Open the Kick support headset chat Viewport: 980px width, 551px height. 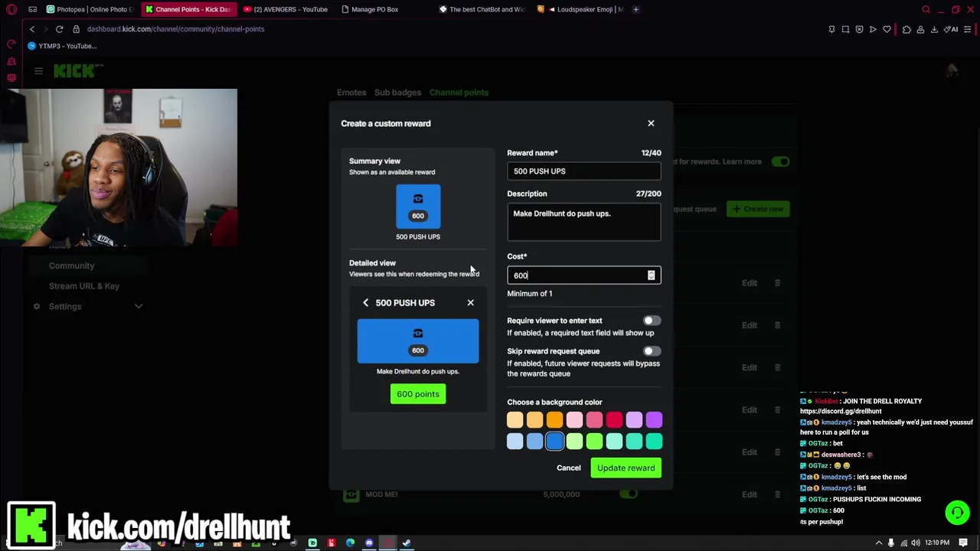point(957,513)
